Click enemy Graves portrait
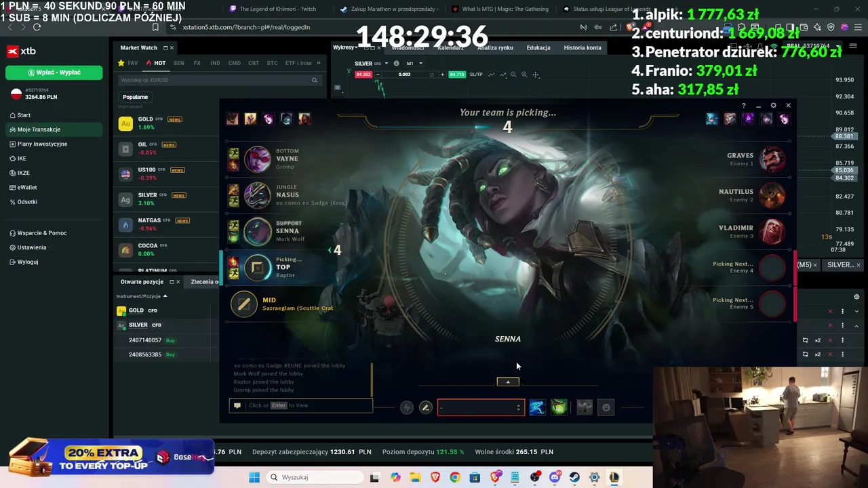 pos(772,159)
